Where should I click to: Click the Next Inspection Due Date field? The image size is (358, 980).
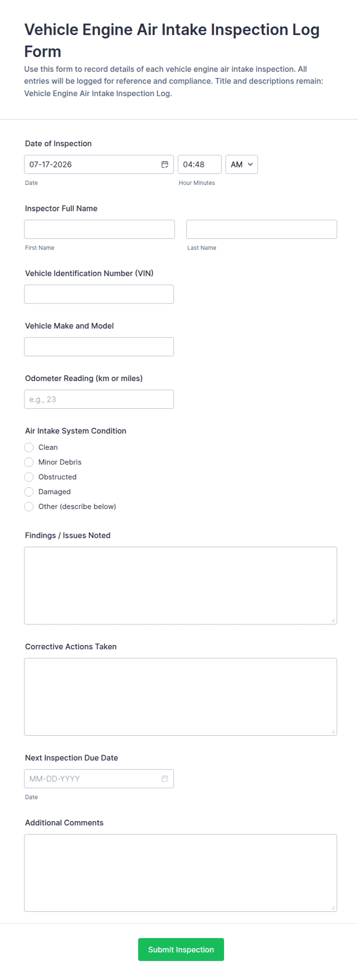click(99, 779)
